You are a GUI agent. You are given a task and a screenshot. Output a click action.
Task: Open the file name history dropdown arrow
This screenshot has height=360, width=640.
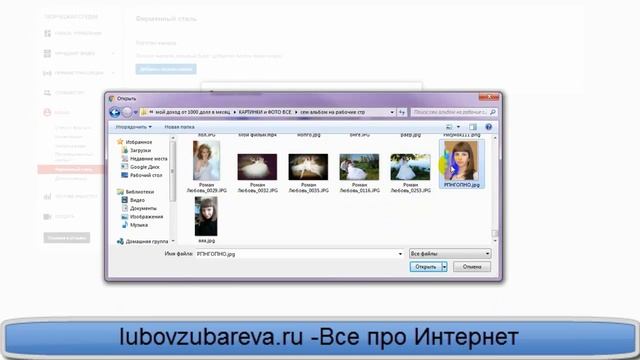pyautogui.click(x=400, y=254)
